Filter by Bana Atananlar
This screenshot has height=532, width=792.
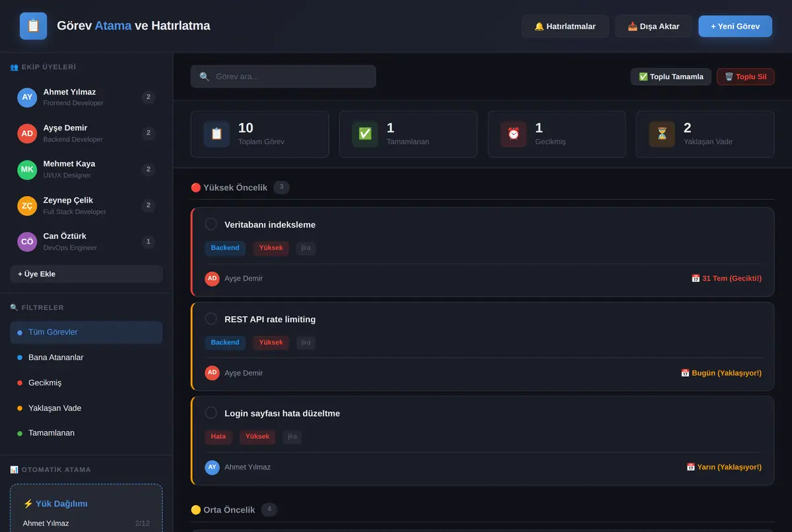[86, 357]
